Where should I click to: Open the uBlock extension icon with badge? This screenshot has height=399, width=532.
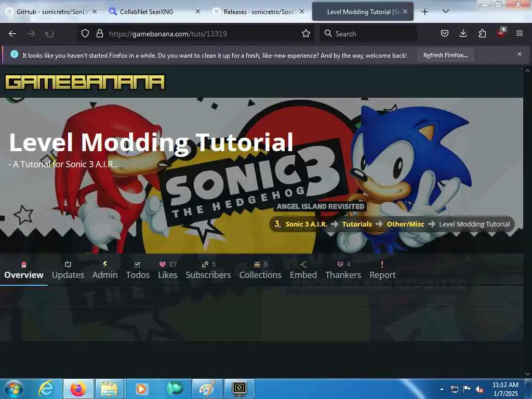coord(501,33)
